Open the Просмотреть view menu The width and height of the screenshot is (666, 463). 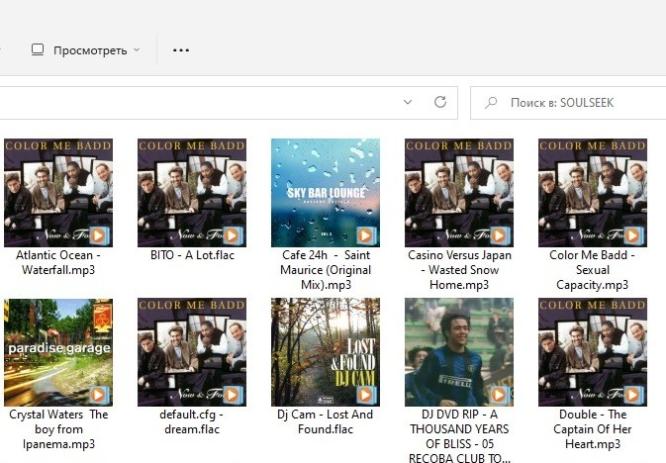[x=88, y=50]
